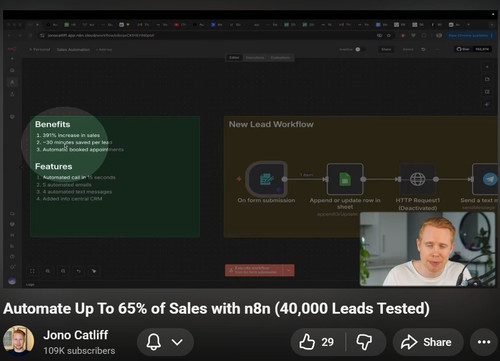The width and height of the screenshot is (500, 361).
Task: Click the '5 automated emails' line
Action: [67, 185]
